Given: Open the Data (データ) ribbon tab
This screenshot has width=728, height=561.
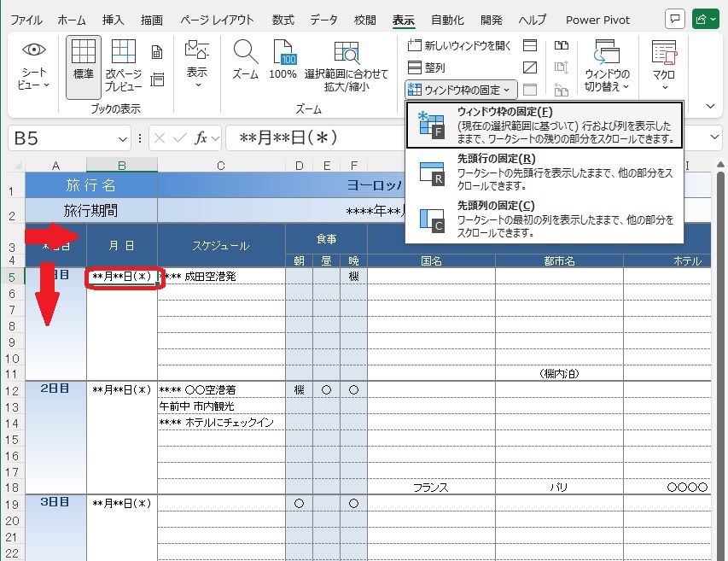Looking at the screenshot, I should [x=323, y=20].
